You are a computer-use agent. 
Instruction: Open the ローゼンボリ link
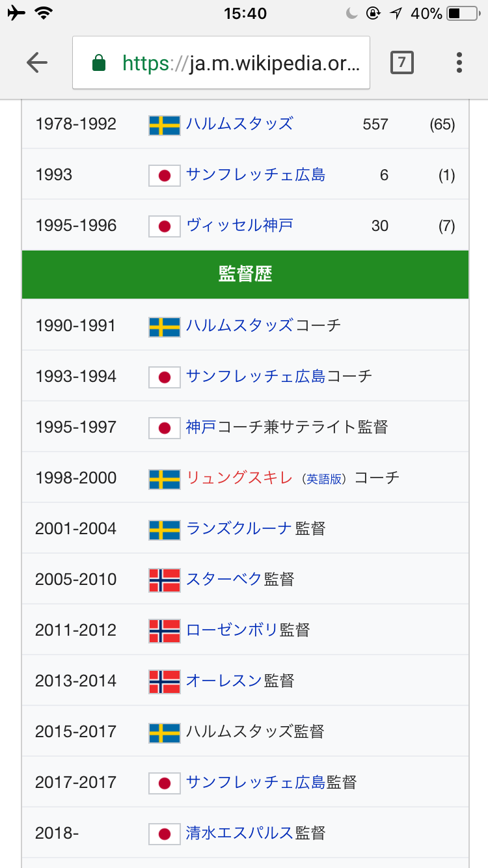click(x=232, y=630)
